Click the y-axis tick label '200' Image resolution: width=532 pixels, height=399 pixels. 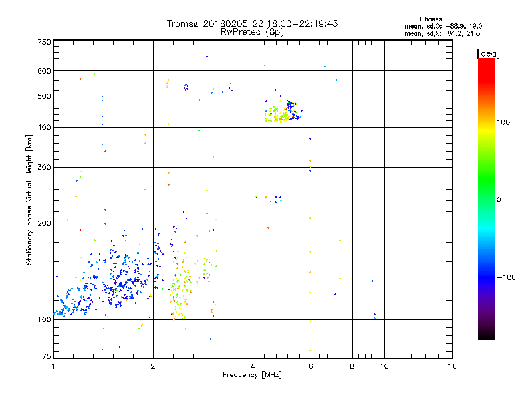click(x=44, y=223)
